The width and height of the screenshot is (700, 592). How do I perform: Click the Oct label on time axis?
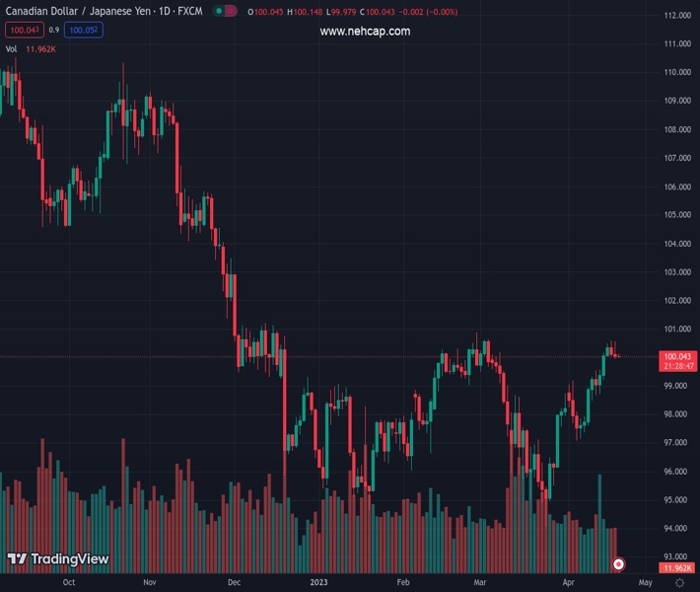pos(68,582)
